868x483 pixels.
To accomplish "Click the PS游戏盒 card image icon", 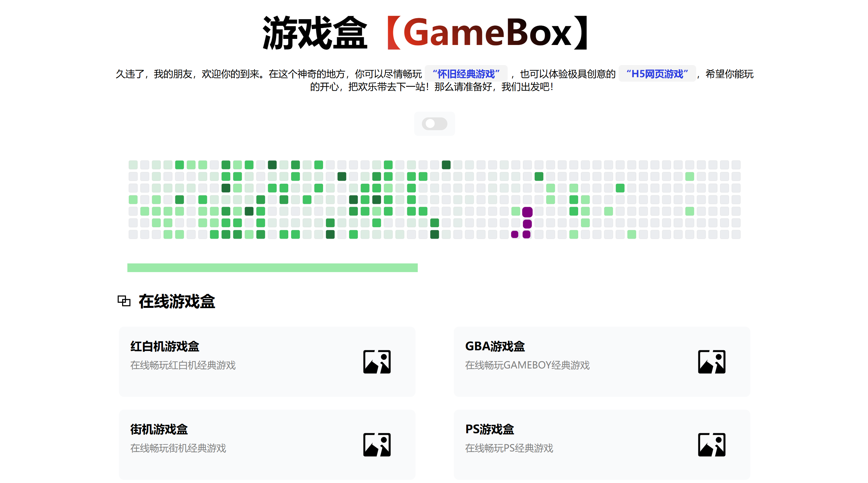I will tap(711, 445).
